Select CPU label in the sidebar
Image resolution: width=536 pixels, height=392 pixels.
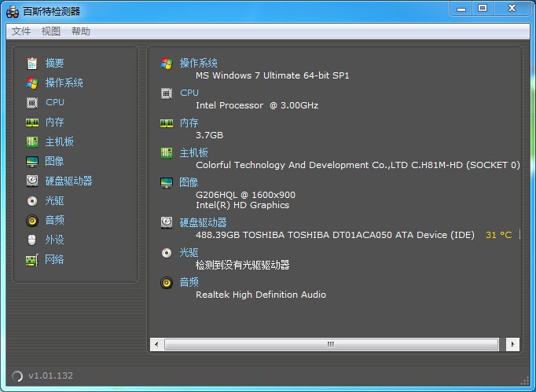pos(55,102)
